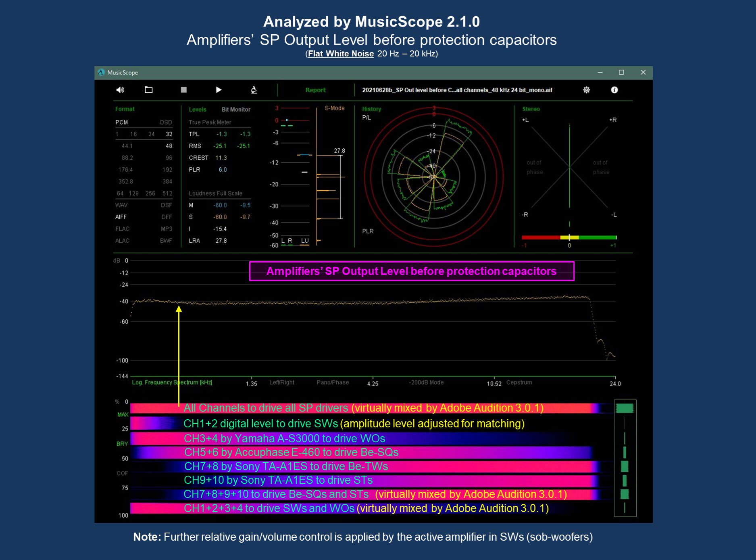Click the stereo correlation meter bar
Viewport: 756px width, 560px height.
pyautogui.click(x=569, y=237)
